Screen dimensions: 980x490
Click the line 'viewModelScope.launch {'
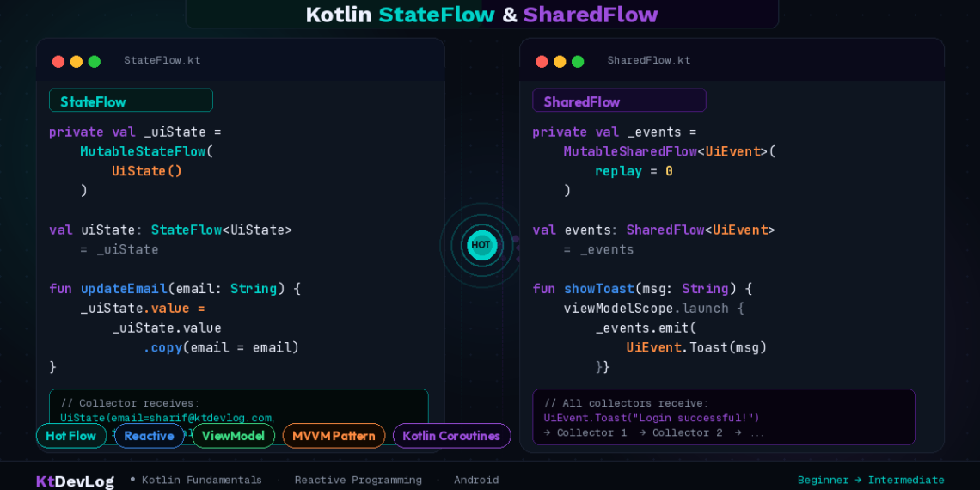(653, 308)
